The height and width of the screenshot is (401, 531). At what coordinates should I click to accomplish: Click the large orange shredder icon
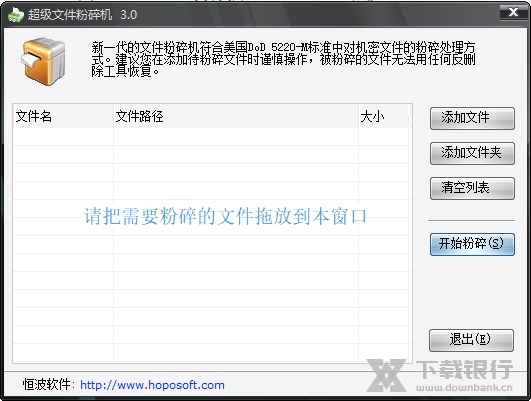tap(43, 61)
